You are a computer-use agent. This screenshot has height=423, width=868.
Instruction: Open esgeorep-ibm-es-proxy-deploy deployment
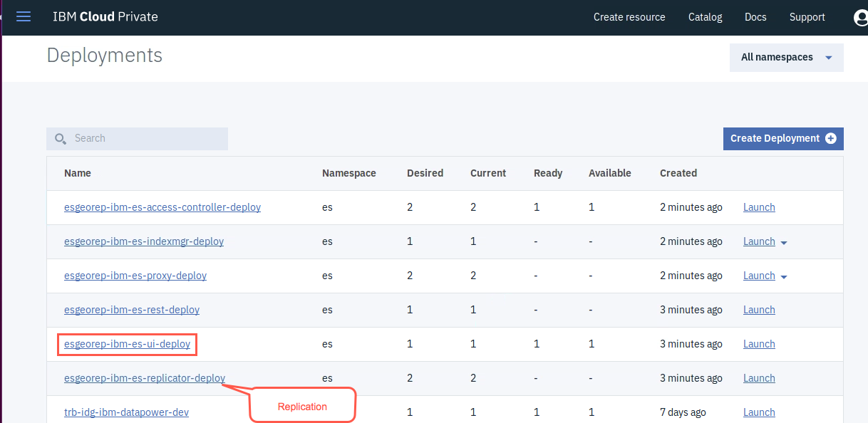tap(135, 276)
